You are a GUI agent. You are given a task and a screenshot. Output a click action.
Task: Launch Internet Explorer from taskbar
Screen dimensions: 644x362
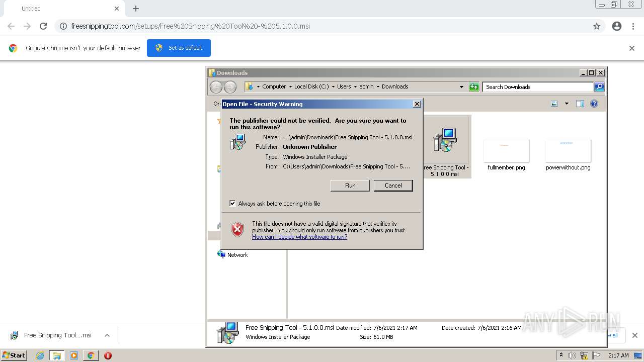40,355
